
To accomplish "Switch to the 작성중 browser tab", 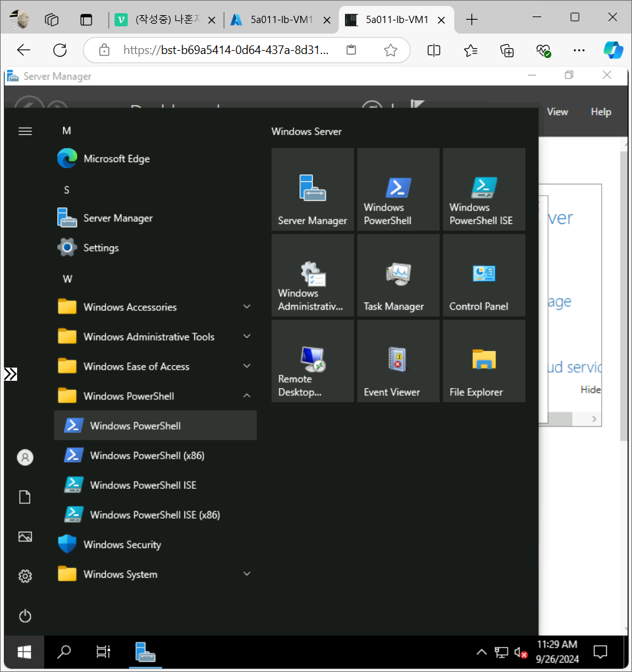I will pyautogui.click(x=165, y=20).
